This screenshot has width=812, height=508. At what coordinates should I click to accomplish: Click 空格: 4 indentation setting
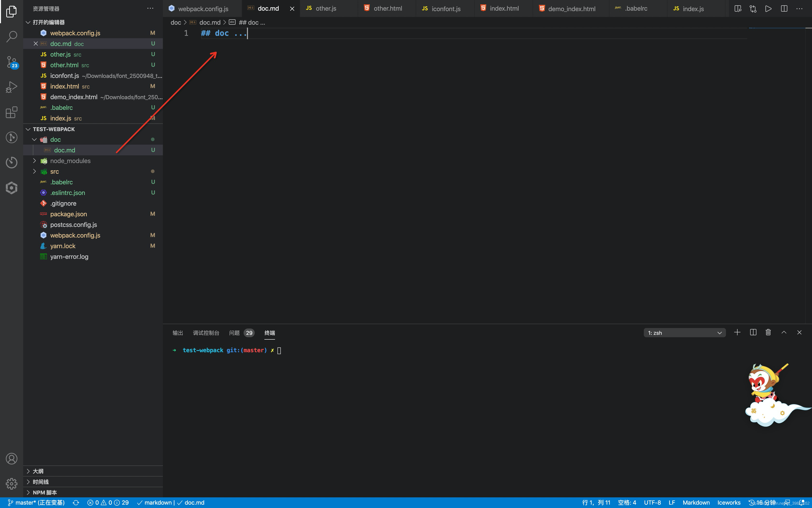click(627, 503)
